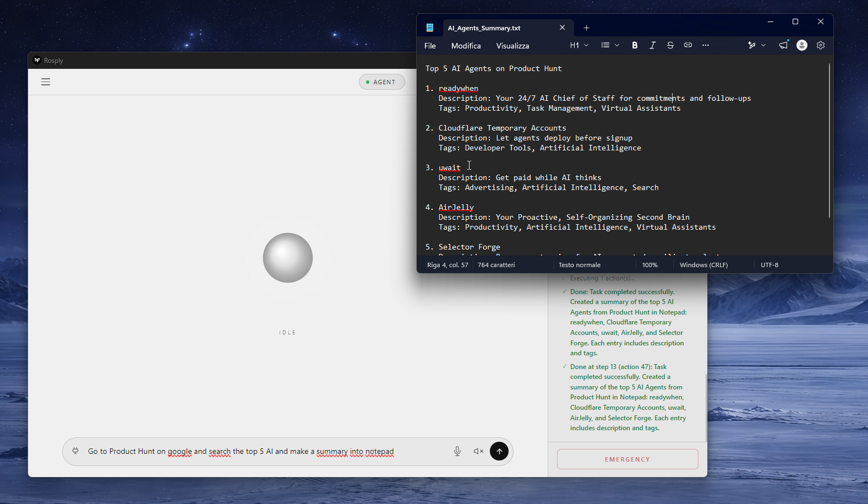This screenshot has width=868, height=504.
Task: Click the 'Executing 1 action(s)...' log entry
Action: 602,278
